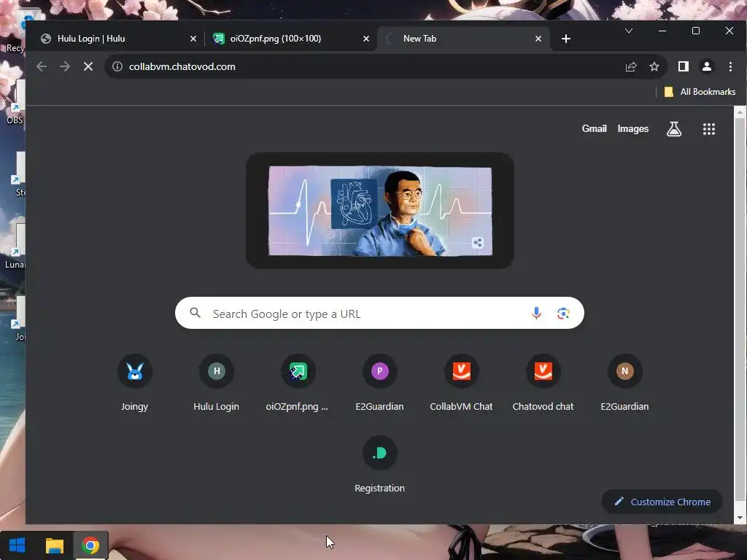The image size is (747, 560).
Task: Bookmark this tab with the star icon
Action: coord(654,66)
